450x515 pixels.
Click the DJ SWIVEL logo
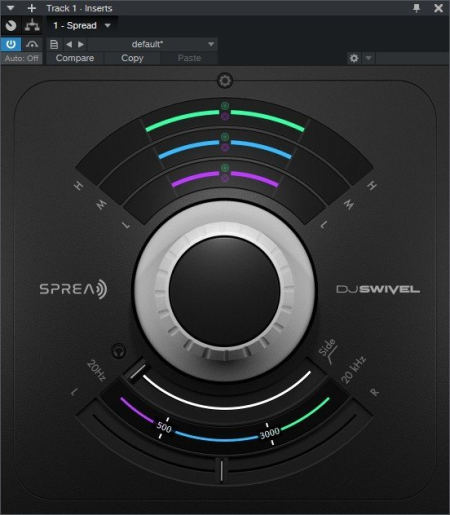(378, 289)
